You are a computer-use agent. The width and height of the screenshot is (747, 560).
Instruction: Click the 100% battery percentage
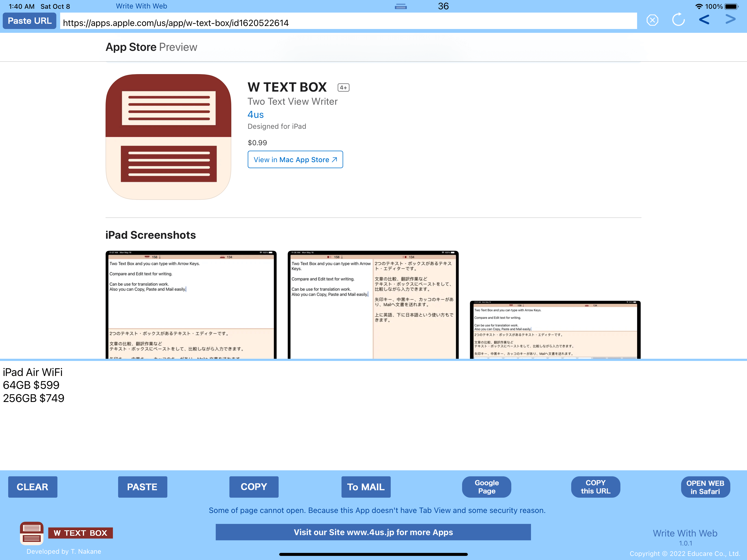(714, 6)
